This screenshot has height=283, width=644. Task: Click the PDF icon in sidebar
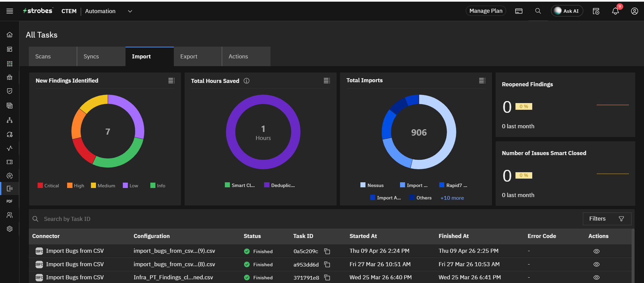pos(10,201)
